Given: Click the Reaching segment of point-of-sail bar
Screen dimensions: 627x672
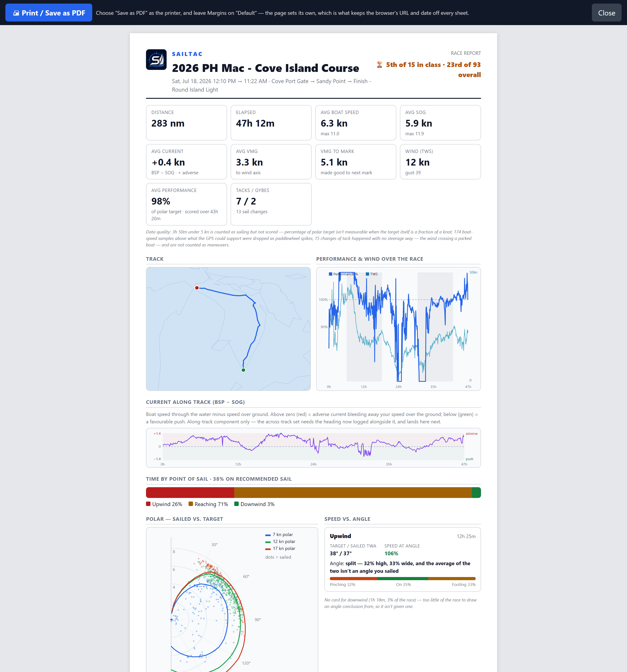Looking at the screenshot, I should 352,493.
